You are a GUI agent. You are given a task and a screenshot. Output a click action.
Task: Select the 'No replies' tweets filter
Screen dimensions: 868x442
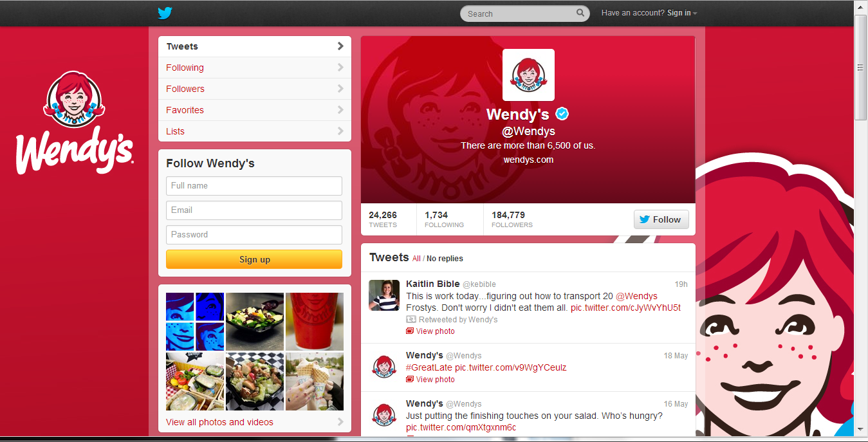point(445,259)
